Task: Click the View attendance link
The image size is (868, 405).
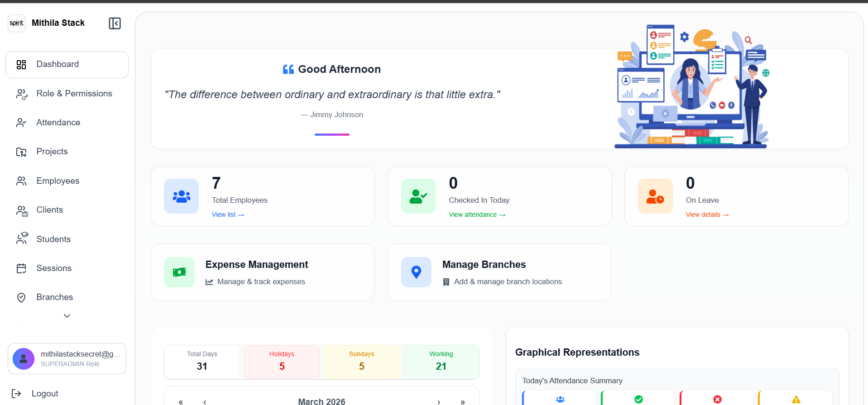Action: click(477, 215)
